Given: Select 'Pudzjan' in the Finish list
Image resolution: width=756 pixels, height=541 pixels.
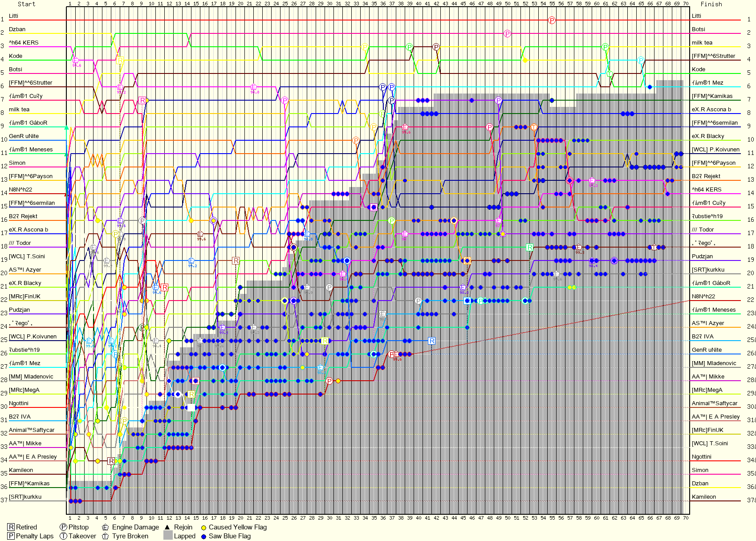Looking at the screenshot, I should 702,256.
